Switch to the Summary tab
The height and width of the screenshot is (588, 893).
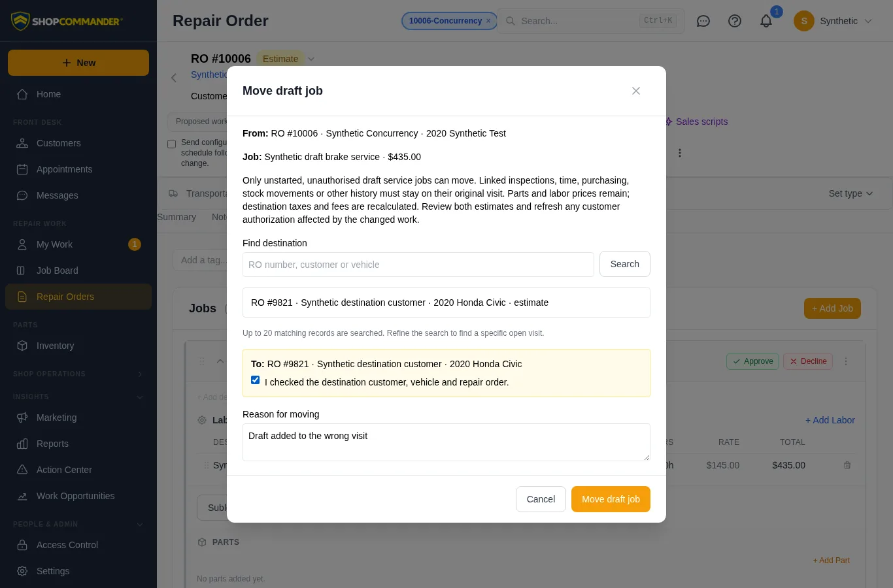(177, 217)
